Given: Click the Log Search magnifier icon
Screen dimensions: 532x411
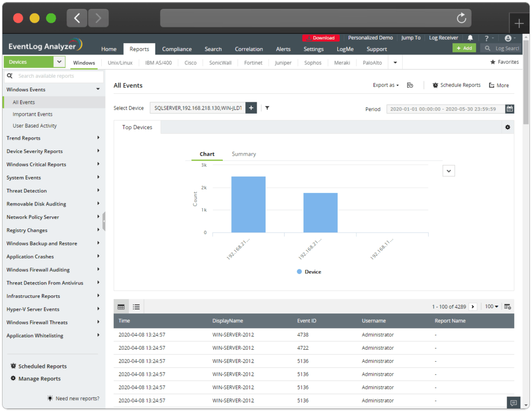Looking at the screenshot, I should [x=487, y=48].
